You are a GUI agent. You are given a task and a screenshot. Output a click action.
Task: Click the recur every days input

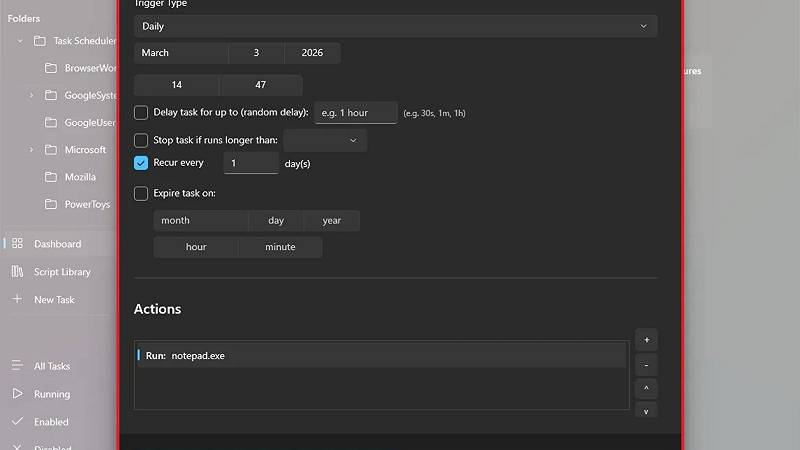[x=251, y=163]
